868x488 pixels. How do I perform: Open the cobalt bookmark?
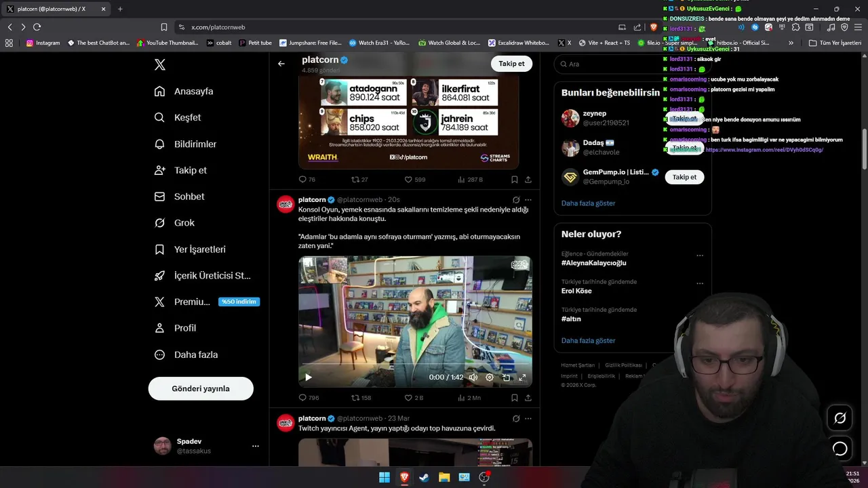pyautogui.click(x=219, y=43)
